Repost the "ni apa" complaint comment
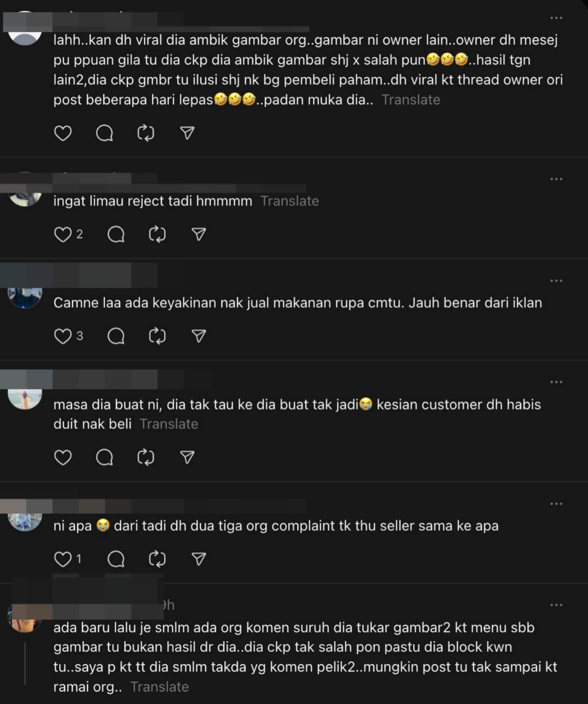 [157, 559]
